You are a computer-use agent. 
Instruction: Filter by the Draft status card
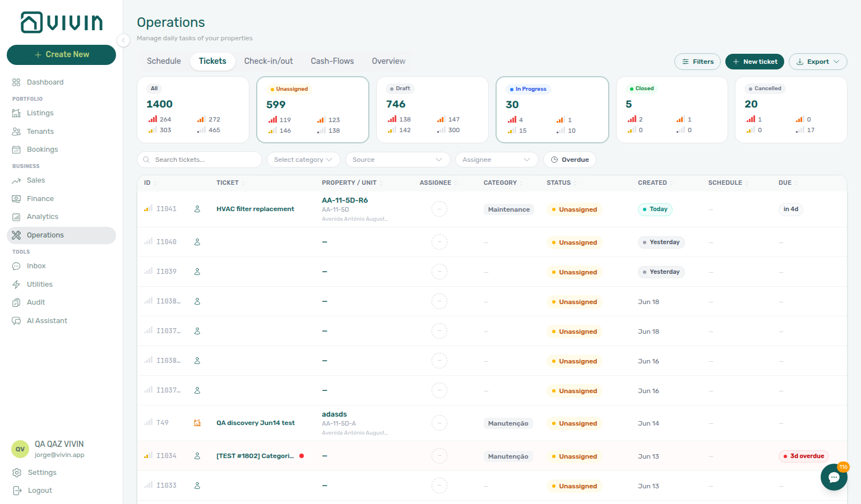pos(432,110)
